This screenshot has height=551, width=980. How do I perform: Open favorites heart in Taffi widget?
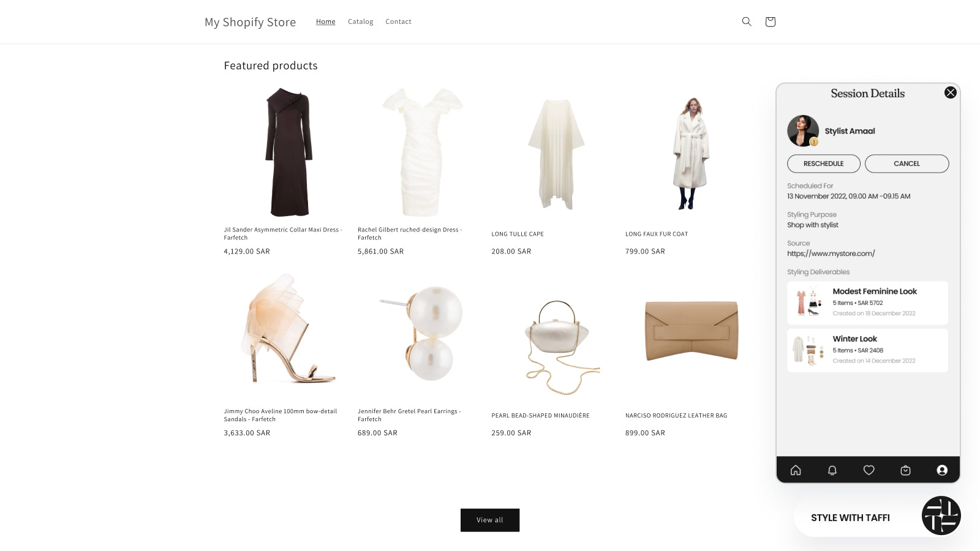[869, 470]
